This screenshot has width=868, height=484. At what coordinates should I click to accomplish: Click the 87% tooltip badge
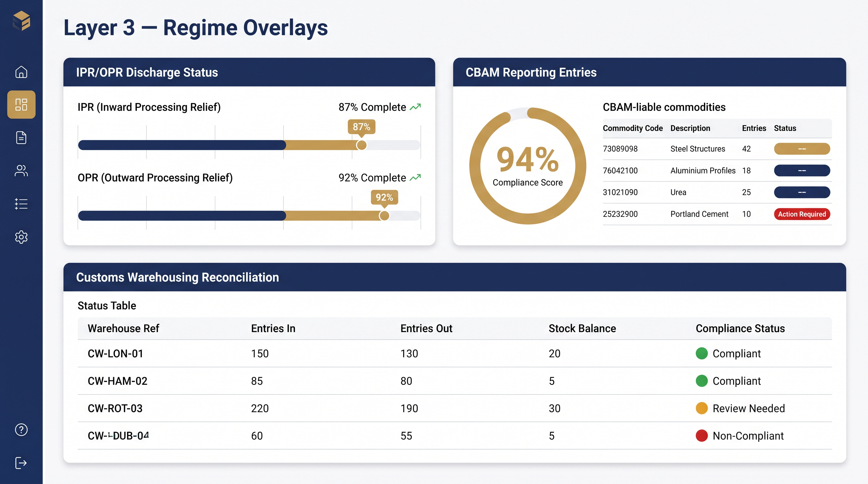point(361,127)
